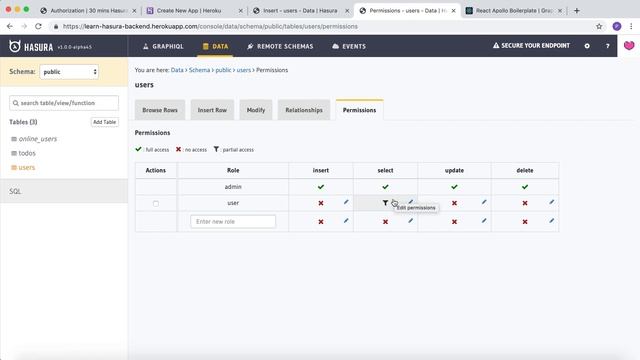Click Secure Your Endpoint warning link

click(531, 45)
